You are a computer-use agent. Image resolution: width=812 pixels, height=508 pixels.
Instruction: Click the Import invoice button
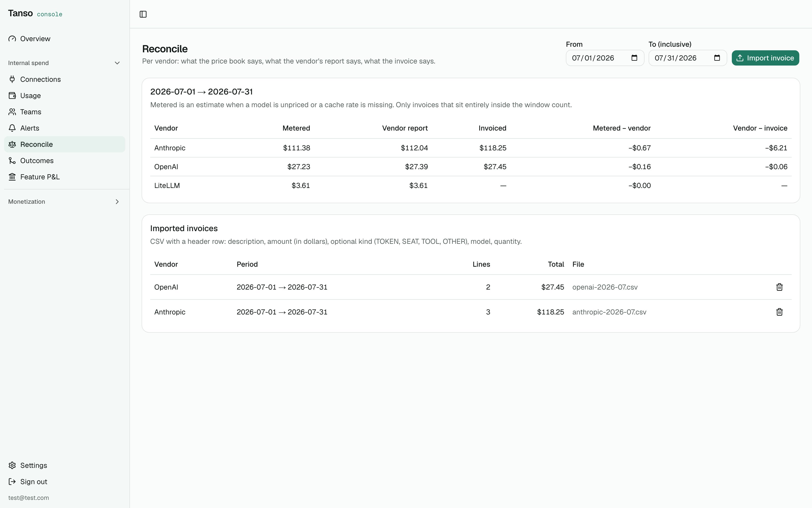click(x=765, y=58)
